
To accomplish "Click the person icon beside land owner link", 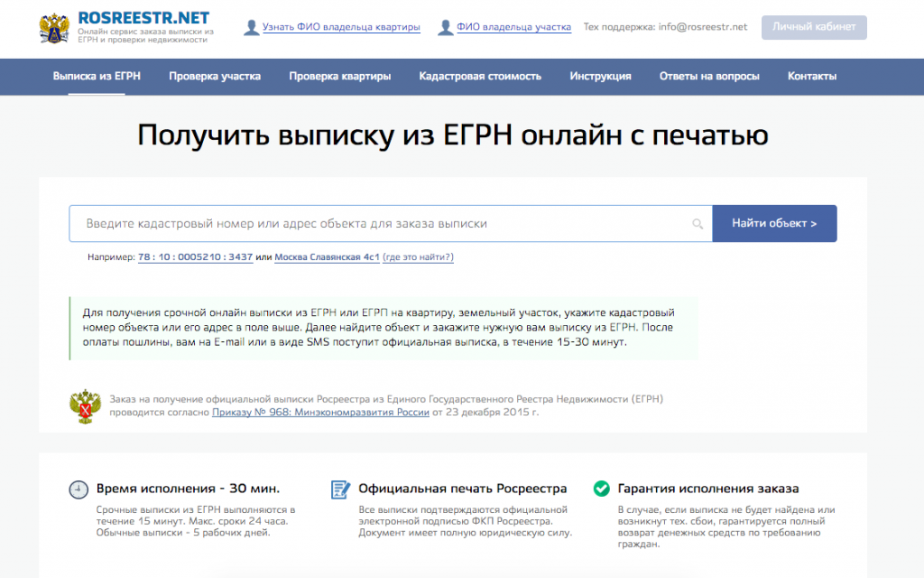I will tap(445, 28).
